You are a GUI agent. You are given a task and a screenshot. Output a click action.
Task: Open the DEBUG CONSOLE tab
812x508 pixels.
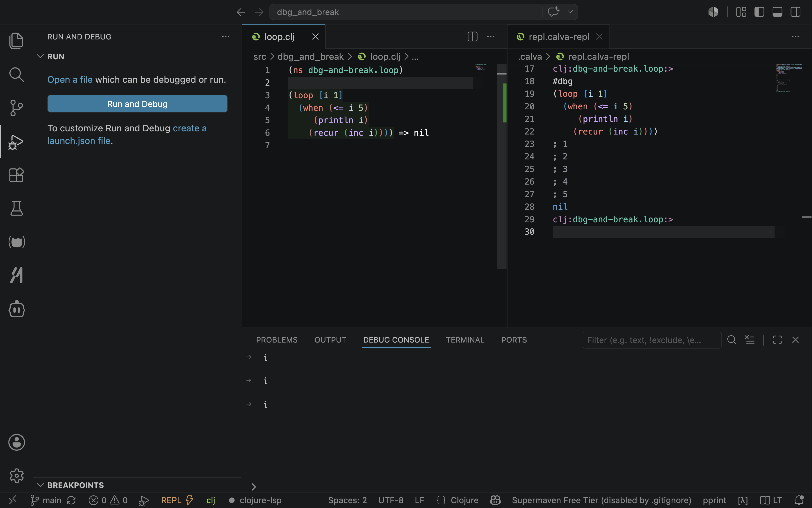coord(396,340)
